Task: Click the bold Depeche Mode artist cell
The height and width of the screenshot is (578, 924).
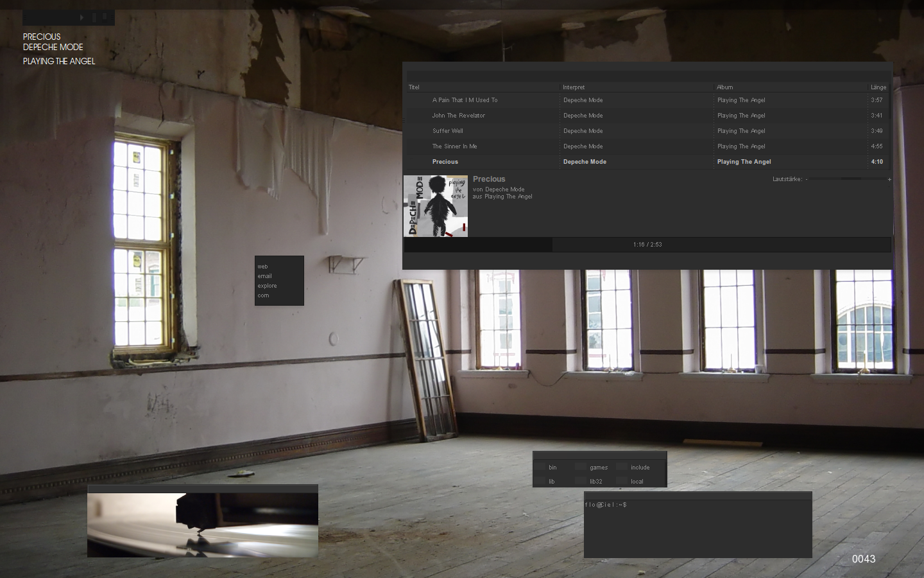Action: pyautogui.click(x=585, y=162)
